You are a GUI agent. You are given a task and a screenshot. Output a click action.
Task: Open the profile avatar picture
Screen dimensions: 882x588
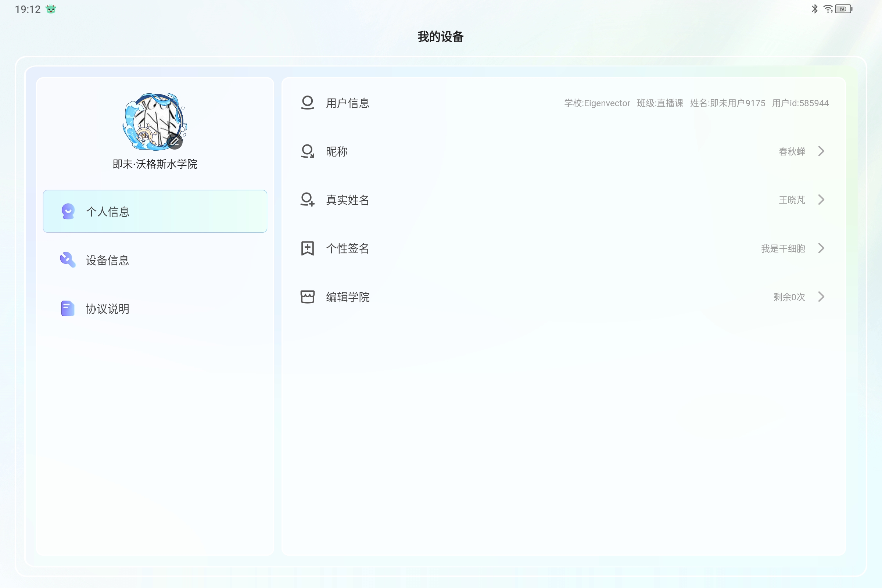155,122
